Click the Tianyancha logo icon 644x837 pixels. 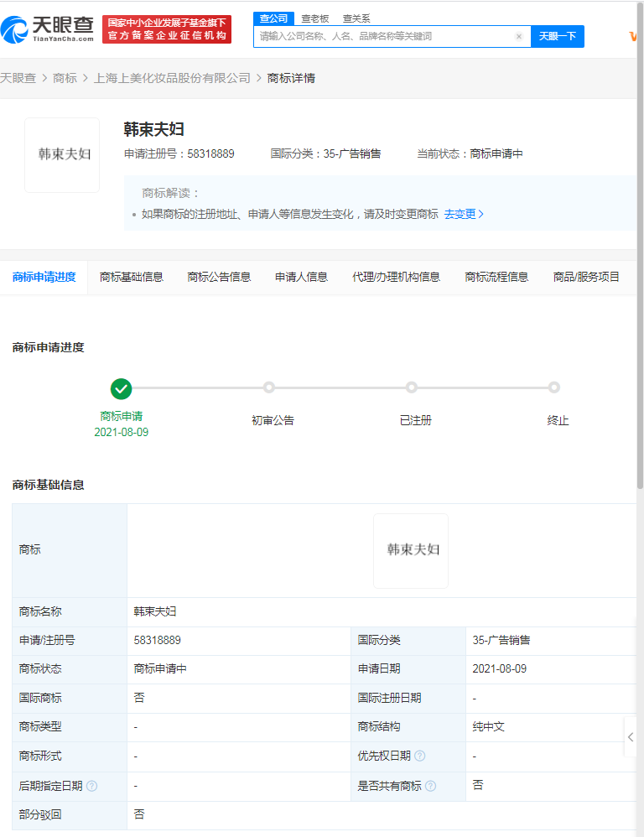click(15, 29)
